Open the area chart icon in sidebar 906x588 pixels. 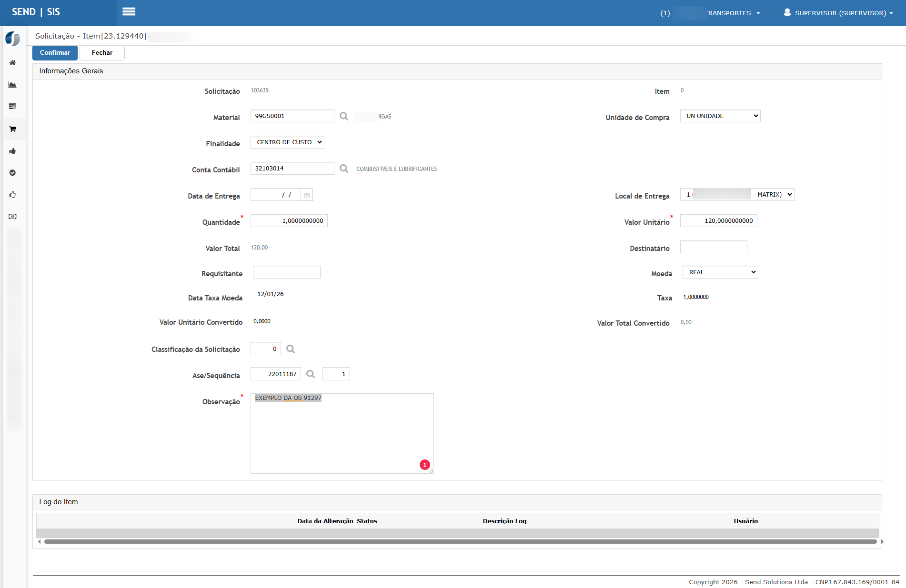pos(13,85)
